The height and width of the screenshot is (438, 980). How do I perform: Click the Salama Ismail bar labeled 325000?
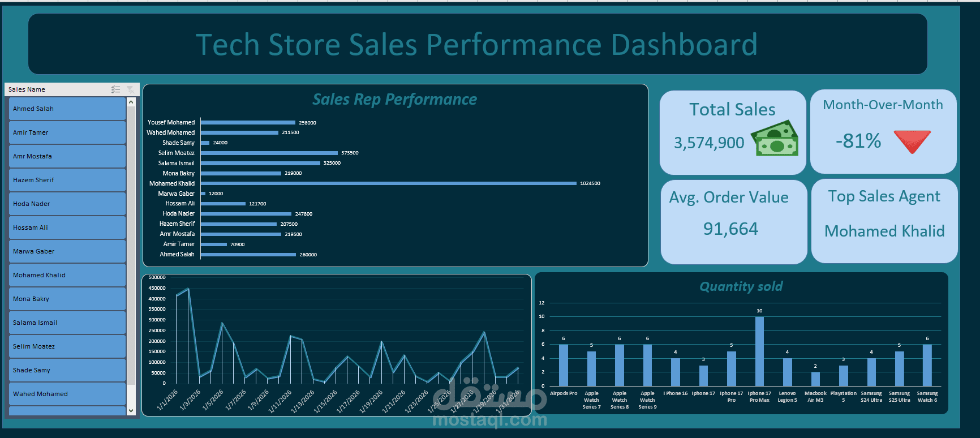click(260, 163)
